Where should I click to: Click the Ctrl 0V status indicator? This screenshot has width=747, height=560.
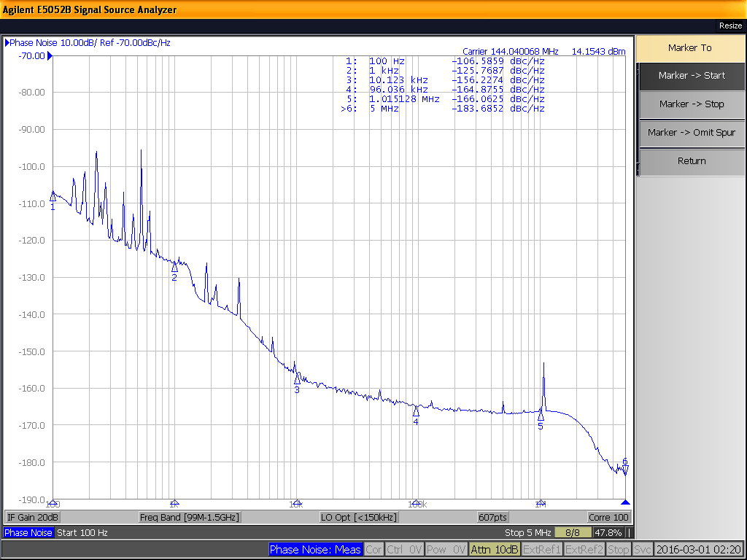404,550
